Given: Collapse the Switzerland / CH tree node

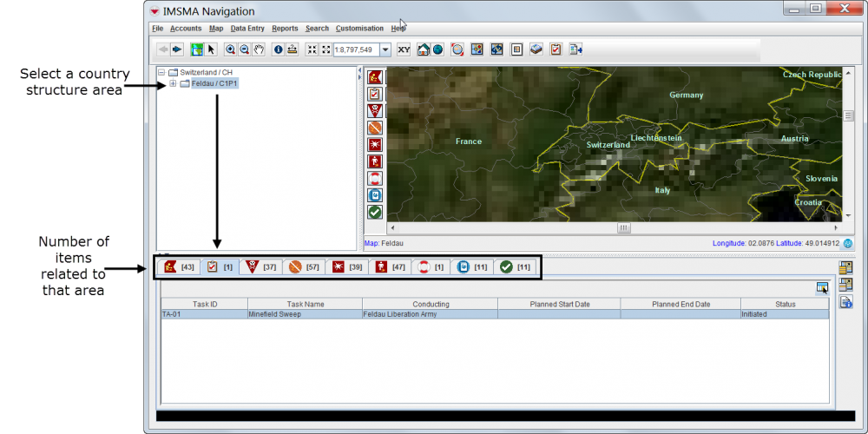Looking at the screenshot, I should pyautogui.click(x=161, y=72).
